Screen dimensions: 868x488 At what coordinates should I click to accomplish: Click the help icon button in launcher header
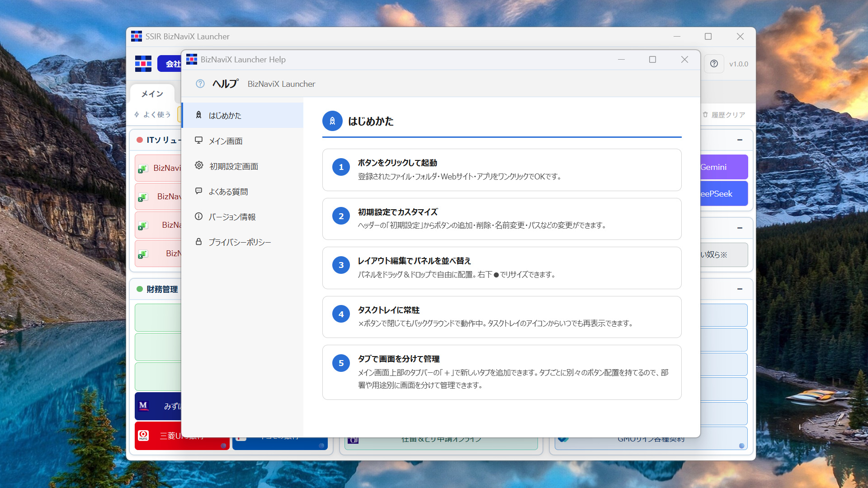[714, 64]
